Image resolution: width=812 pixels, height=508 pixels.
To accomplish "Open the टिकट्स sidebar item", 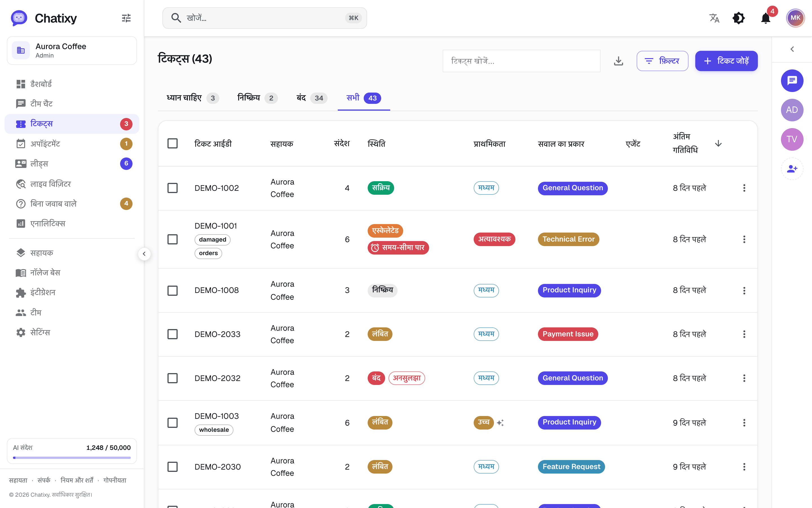I will coord(72,124).
